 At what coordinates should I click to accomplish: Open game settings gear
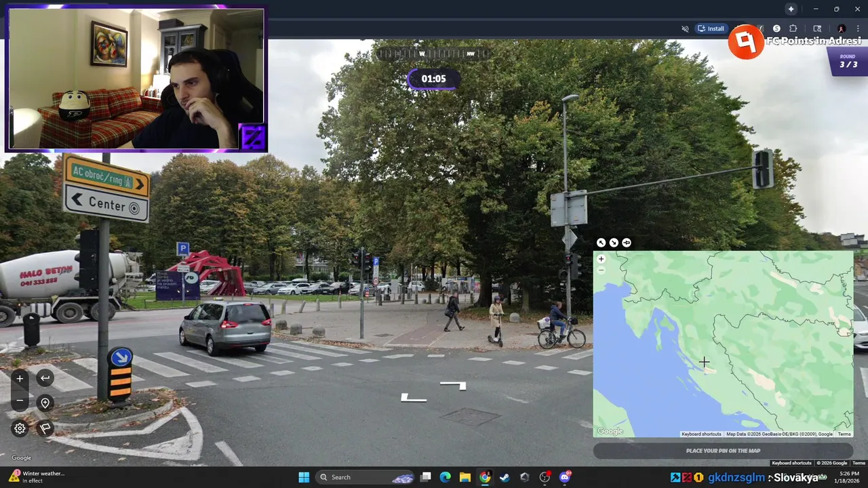point(20,428)
